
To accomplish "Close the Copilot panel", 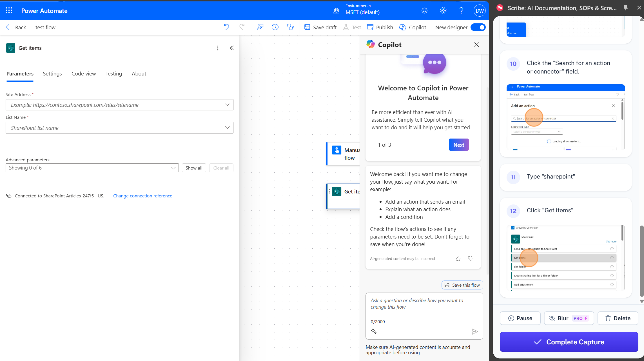I will pyautogui.click(x=476, y=44).
